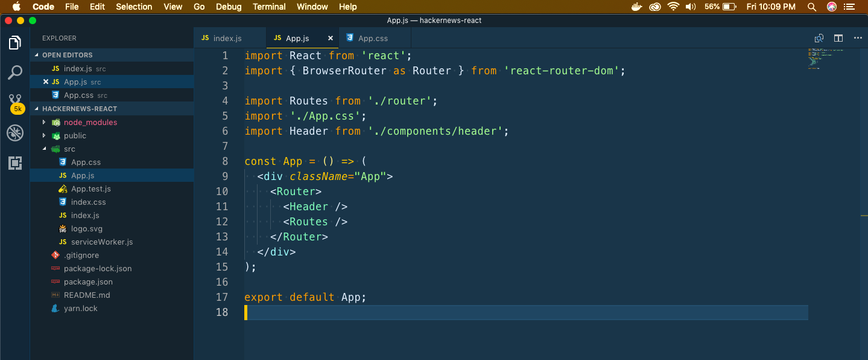
Task: Open the Terminal menu
Action: pos(269,7)
